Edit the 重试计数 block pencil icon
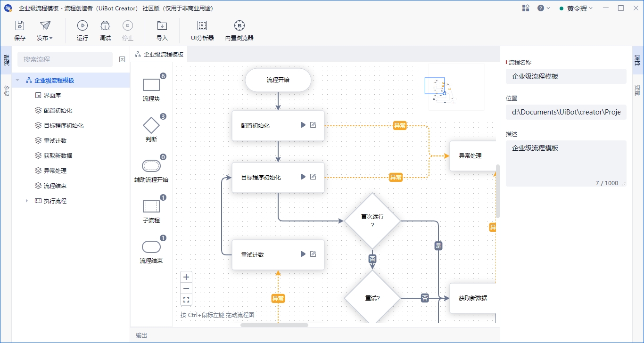This screenshot has width=644, height=343. click(x=313, y=254)
